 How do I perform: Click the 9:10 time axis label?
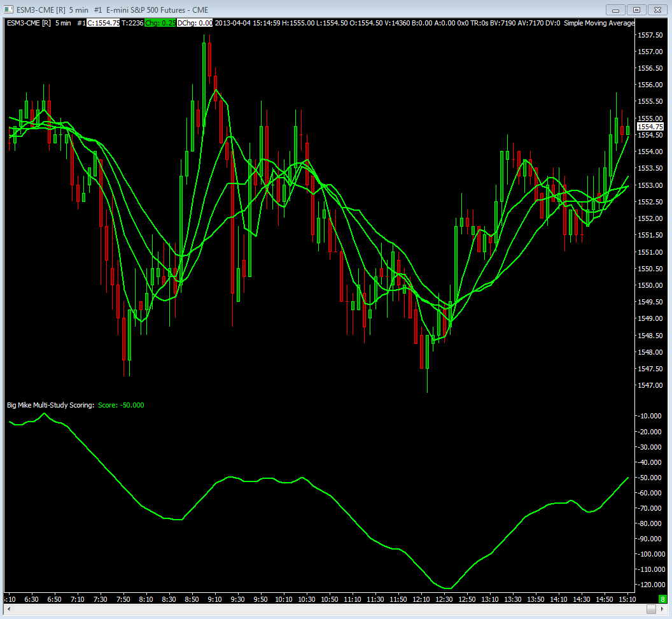pos(214,599)
